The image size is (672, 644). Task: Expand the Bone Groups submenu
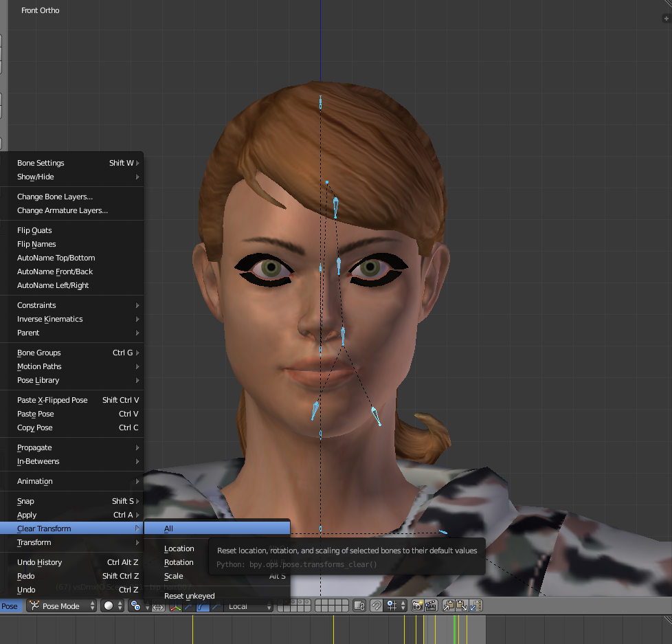[x=71, y=353]
